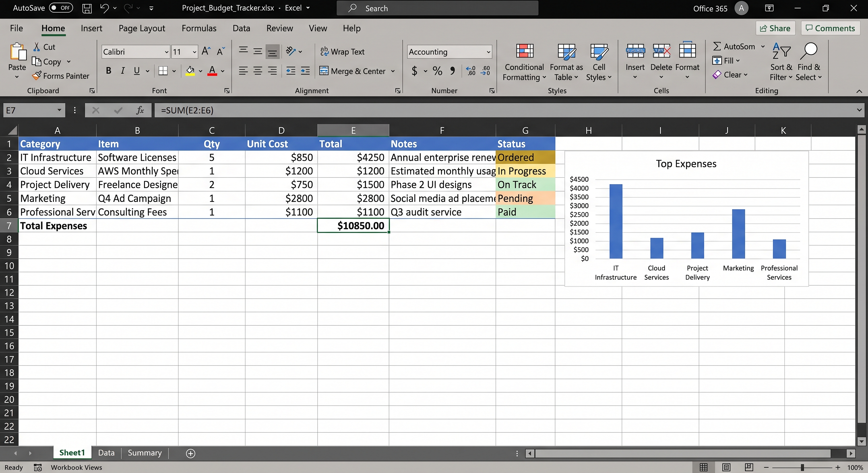Expand the formula bar chevron
This screenshot has width=868, height=473.
point(859,110)
